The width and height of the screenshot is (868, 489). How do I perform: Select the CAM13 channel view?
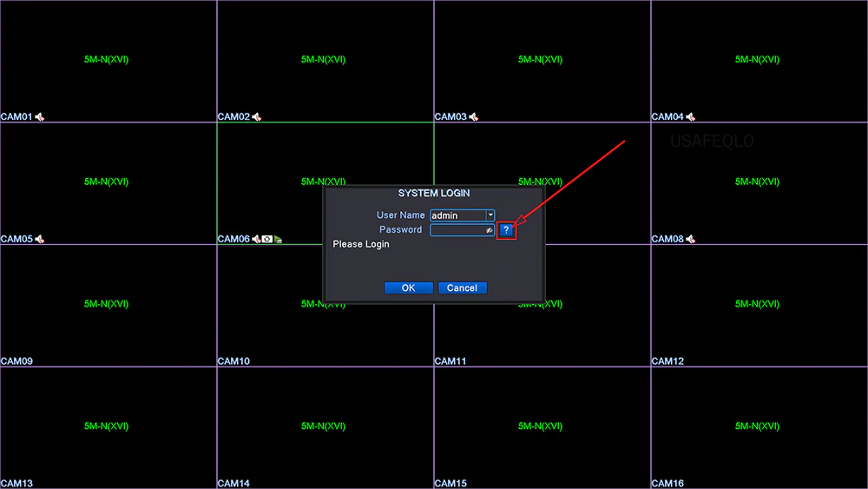click(x=108, y=426)
